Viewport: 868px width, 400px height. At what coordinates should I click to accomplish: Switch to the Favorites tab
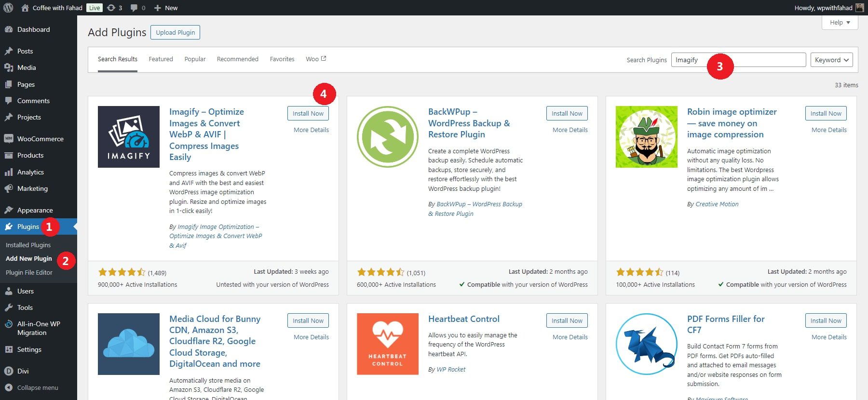[x=282, y=59]
